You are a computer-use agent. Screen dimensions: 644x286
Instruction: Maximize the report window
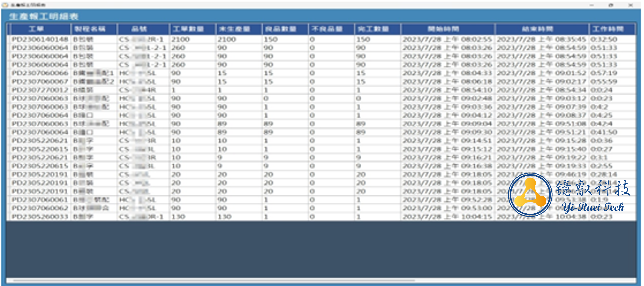(x=611, y=5)
